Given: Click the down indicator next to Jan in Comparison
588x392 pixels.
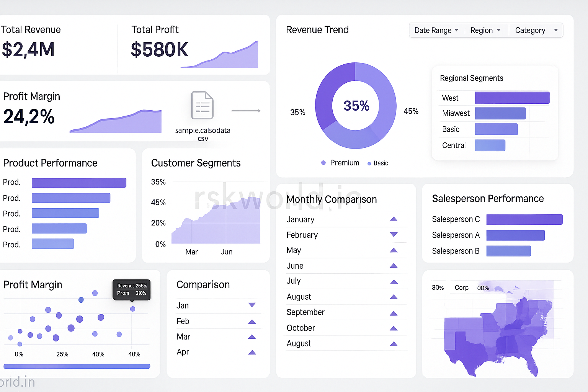Looking at the screenshot, I should (252, 305).
